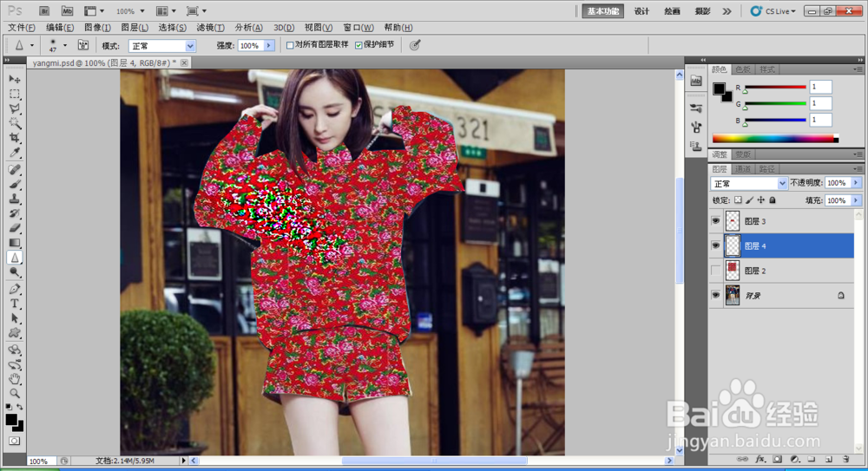
Task: Select the Magic Wand tool
Action: tap(15, 123)
